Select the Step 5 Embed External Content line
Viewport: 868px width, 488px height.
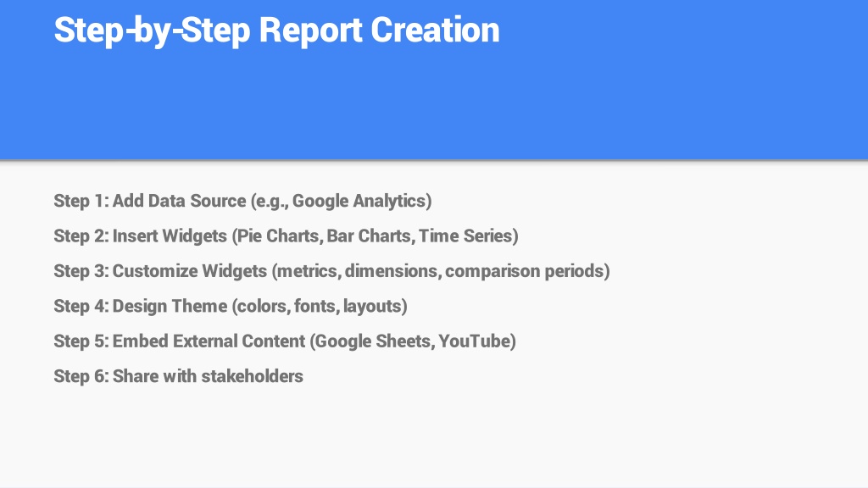285,341
